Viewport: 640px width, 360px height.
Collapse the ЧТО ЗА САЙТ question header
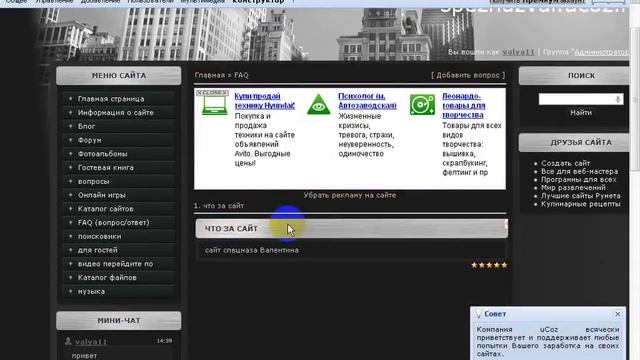[x=351, y=229]
